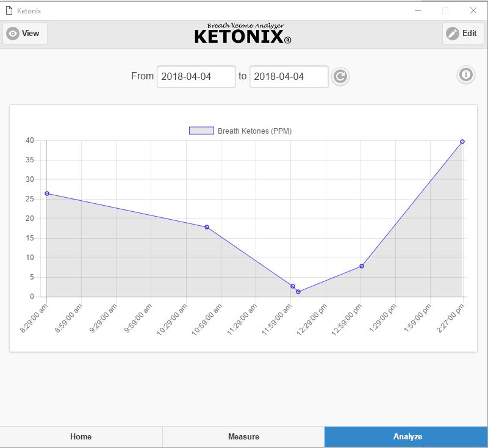The height and width of the screenshot is (448, 488).
Task: Click the KETONIX logo
Action: 243,34
